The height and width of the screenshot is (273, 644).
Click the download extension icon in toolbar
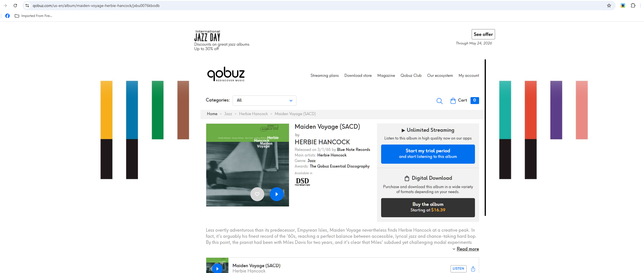tap(623, 6)
